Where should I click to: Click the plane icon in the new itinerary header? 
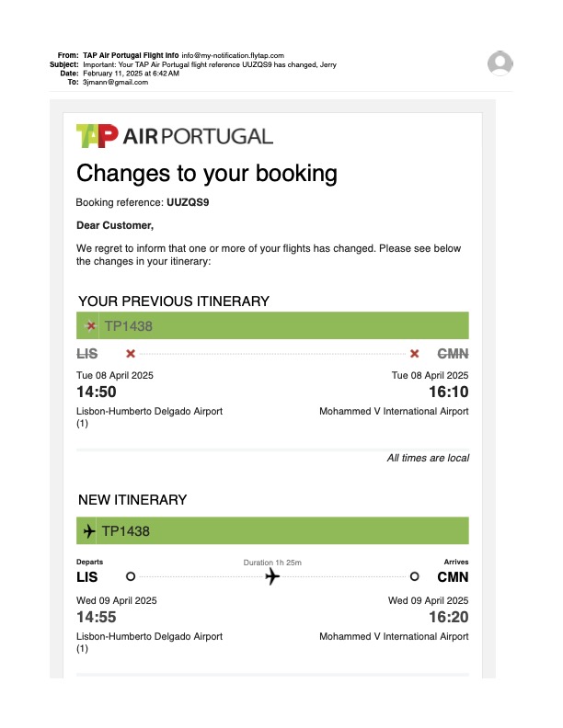click(x=89, y=531)
